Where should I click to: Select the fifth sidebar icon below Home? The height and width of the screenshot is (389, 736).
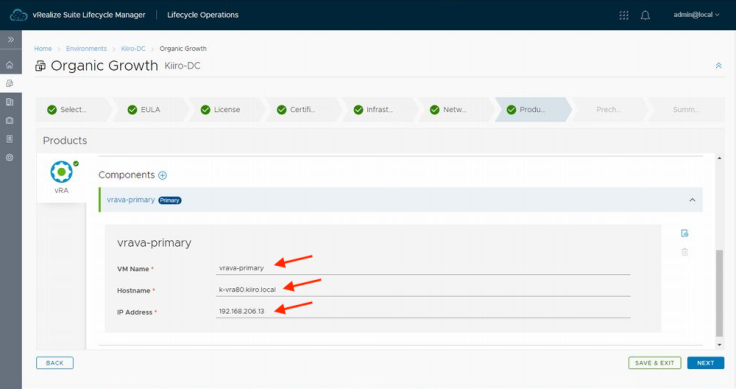pyautogui.click(x=10, y=139)
